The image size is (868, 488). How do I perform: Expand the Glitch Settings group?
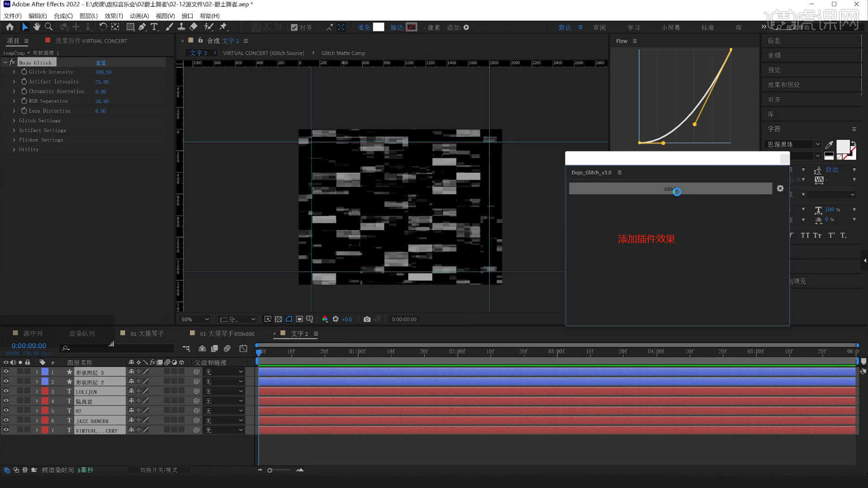point(14,121)
